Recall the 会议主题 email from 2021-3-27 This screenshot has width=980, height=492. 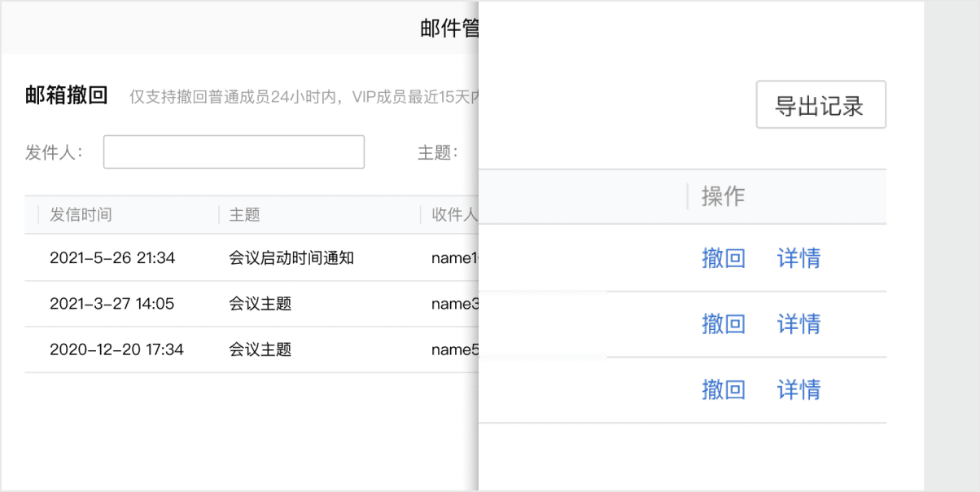tap(723, 324)
